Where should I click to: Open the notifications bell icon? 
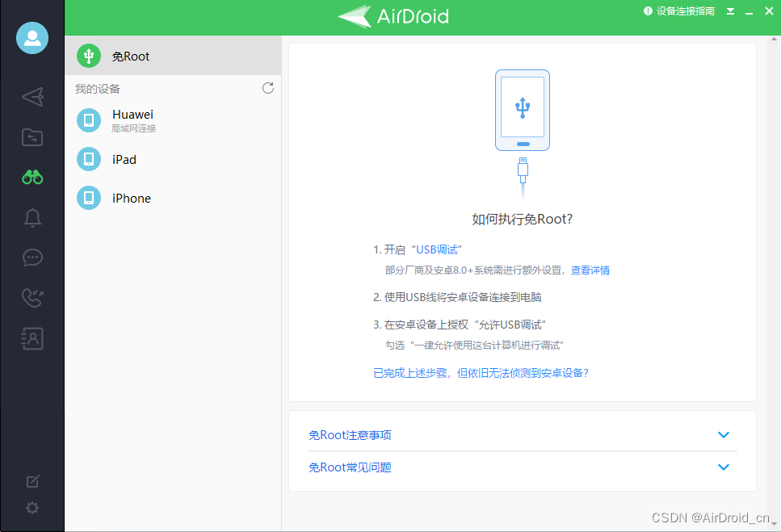(x=32, y=217)
